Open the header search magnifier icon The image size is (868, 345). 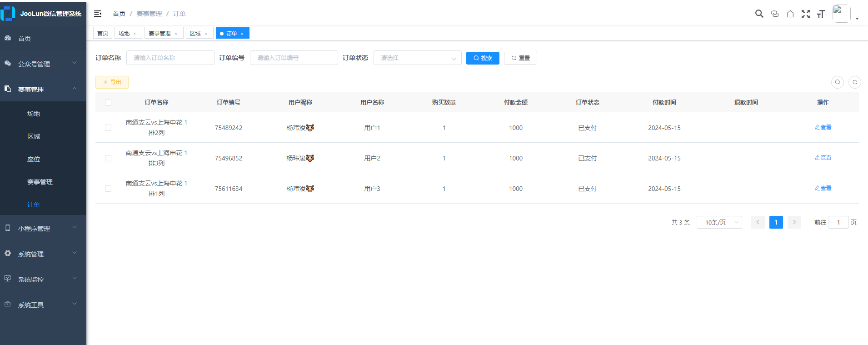(x=759, y=14)
